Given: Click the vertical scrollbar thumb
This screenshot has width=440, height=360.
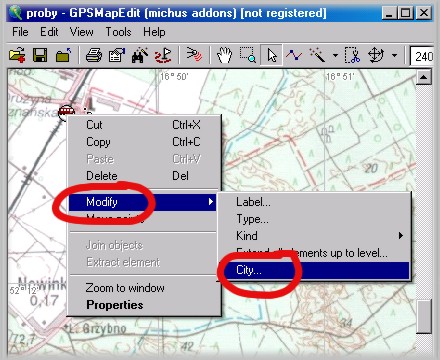Looking at the screenshot, I should click(424, 316).
